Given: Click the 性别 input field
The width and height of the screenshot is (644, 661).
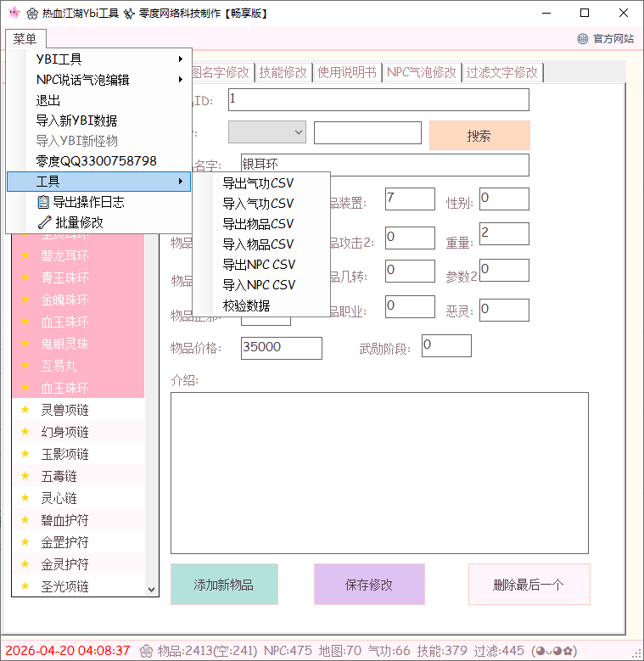Looking at the screenshot, I should tap(504, 199).
